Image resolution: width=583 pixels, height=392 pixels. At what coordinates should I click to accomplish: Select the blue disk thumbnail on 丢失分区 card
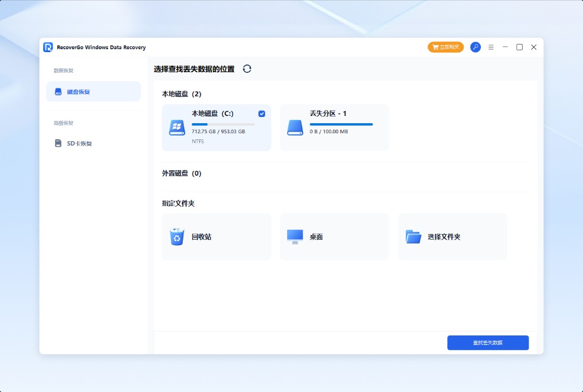pos(295,127)
